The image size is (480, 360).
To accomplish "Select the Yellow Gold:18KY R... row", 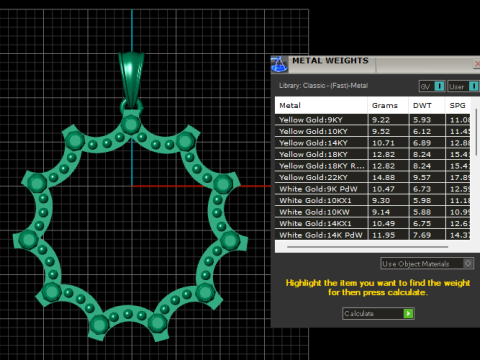I will click(372, 166).
